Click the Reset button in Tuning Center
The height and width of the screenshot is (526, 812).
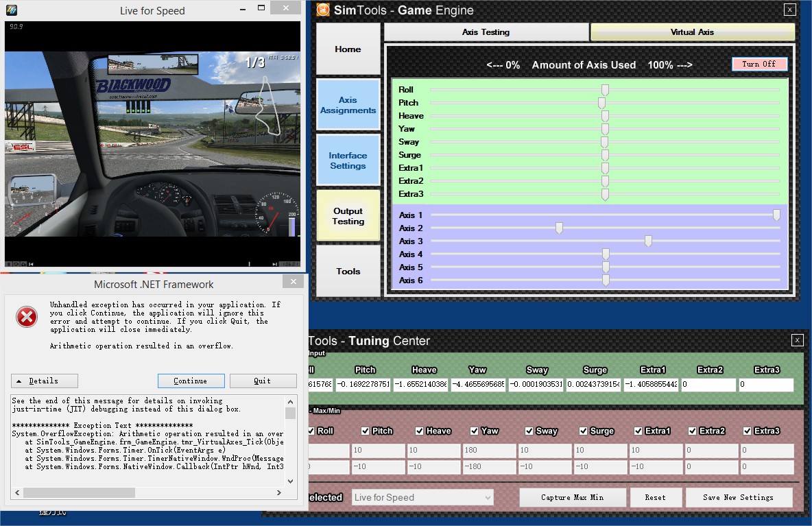click(x=656, y=497)
